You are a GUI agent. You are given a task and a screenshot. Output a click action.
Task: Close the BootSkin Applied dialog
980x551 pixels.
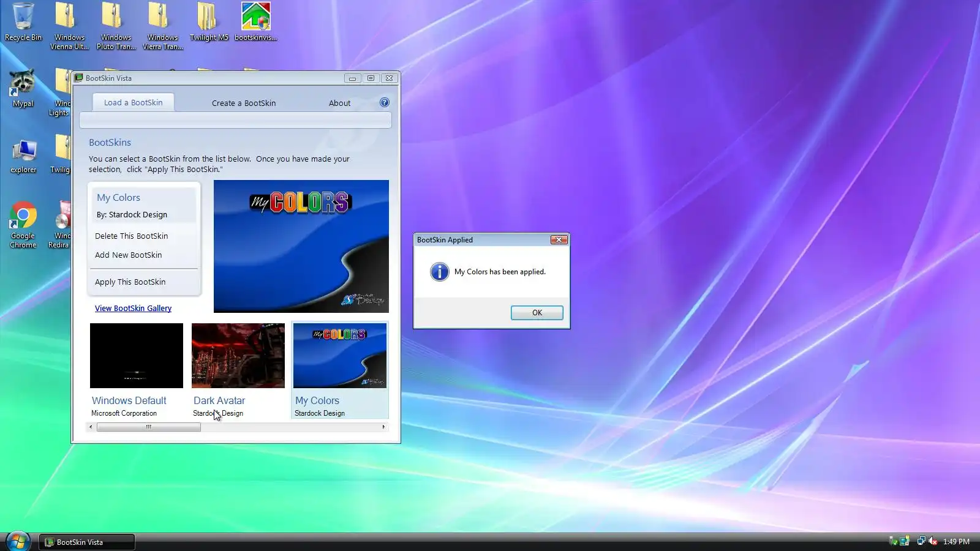click(559, 239)
